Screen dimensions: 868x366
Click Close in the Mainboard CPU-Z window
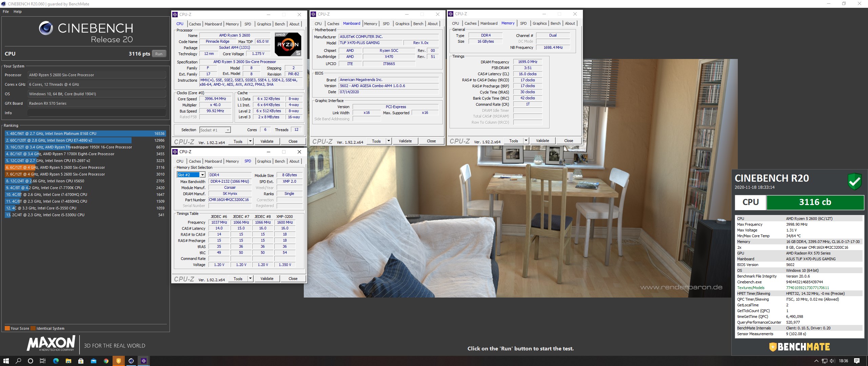pos(431,141)
